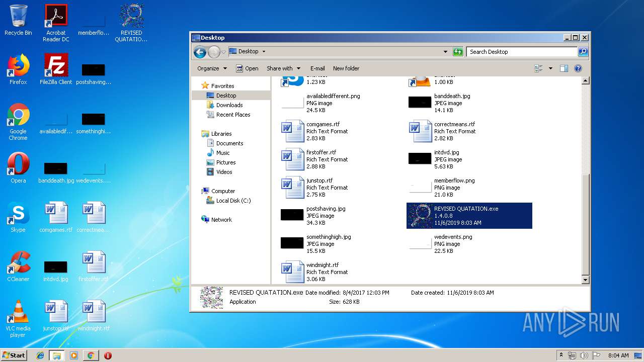Open Explorer help icon

(x=578, y=68)
